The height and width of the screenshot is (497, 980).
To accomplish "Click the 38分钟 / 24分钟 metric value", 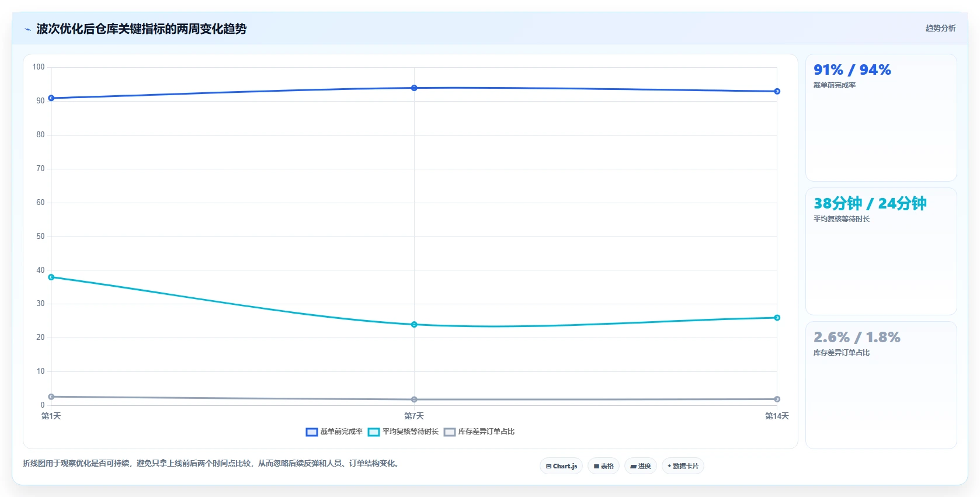I will [x=870, y=203].
